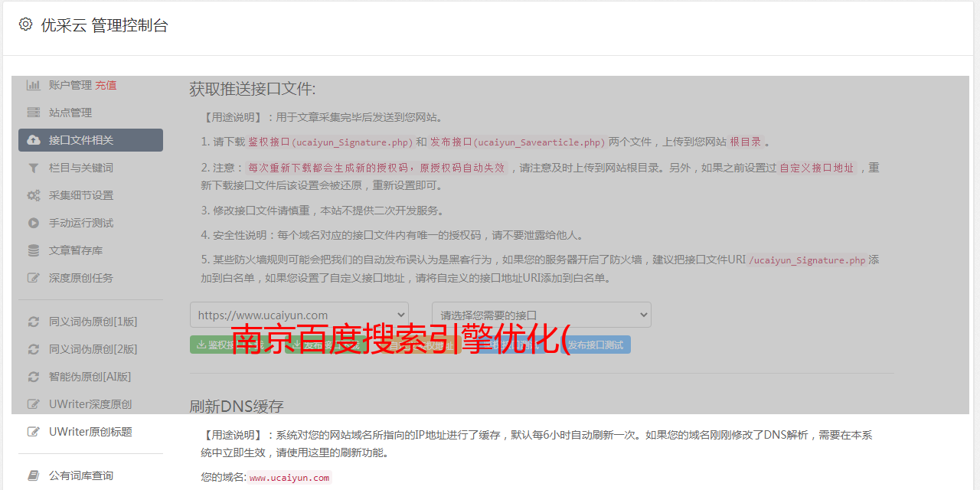
Task: Click the refresh icon for 同义词伪原创[2版]
Action: (34, 349)
